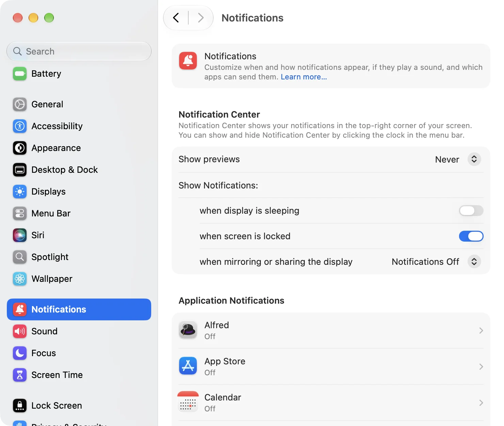
Task: Click the red Notifications header icon
Action: click(x=188, y=61)
